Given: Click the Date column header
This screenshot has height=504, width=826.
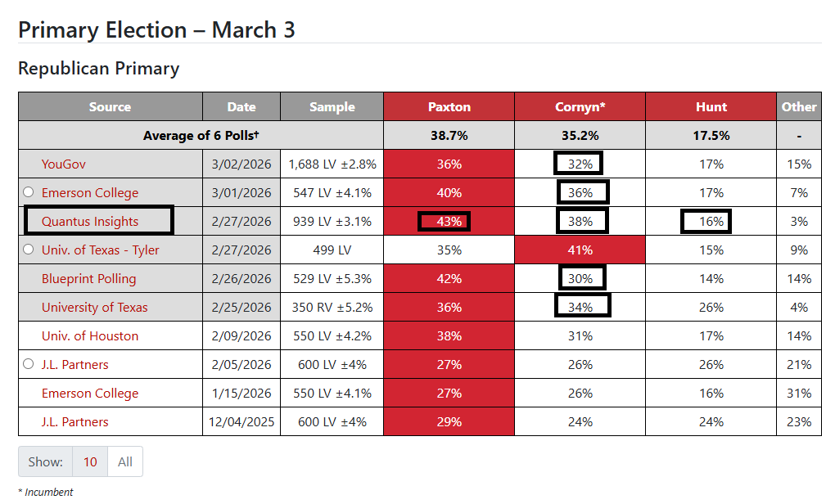Looking at the screenshot, I should [x=241, y=107].
